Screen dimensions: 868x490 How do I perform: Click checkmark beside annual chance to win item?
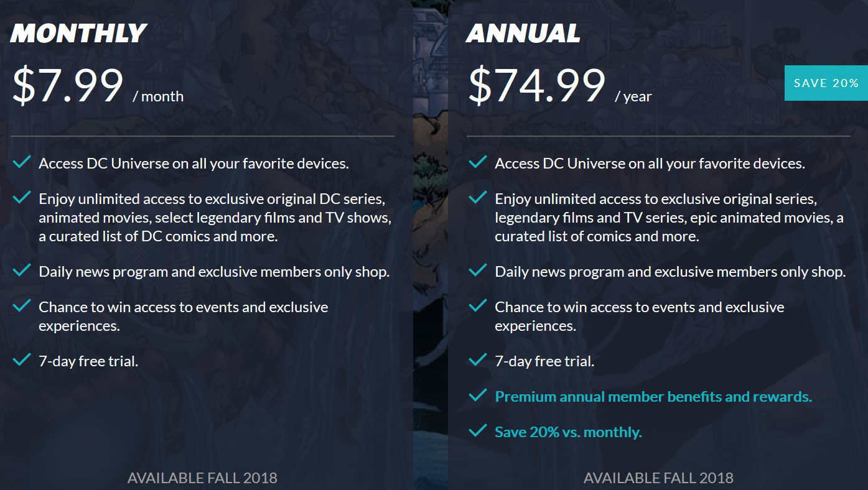[478, 306]
